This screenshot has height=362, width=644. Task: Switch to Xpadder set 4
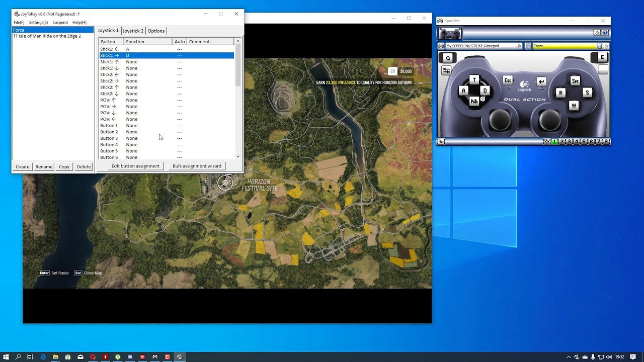tap(577, 142)
